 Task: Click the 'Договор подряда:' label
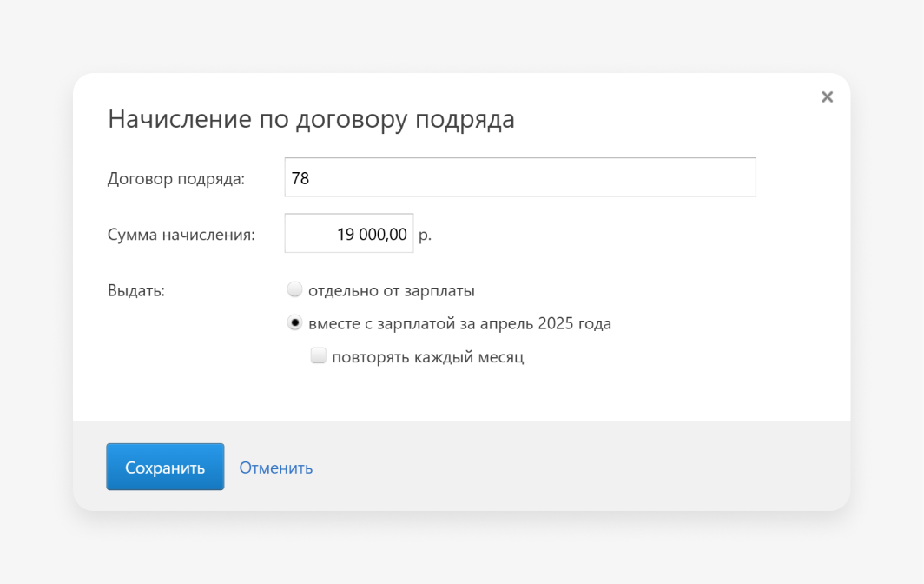pyautogui.click(x=176, y=178)
